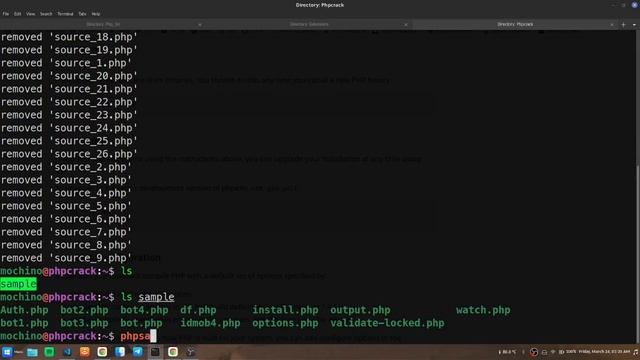Switch to the first terminal tab

coord(103,24)
